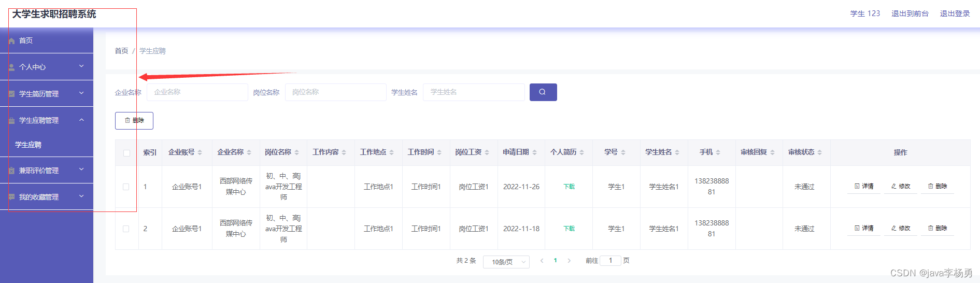Sort by 个人简历 column arrows
Image resolution: width=980 pixels, height=283 pixels.
click(581, 152)
